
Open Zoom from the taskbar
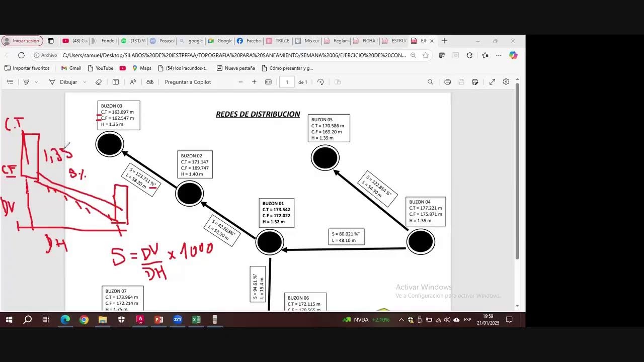(x=178, y=320)
